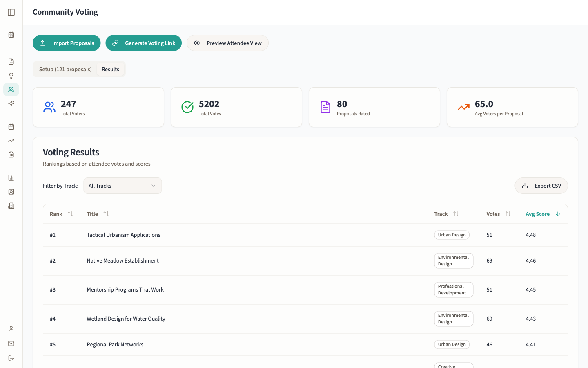Click the Mentorship Programs That Work title
588x368 pixels.
[125, 289]
